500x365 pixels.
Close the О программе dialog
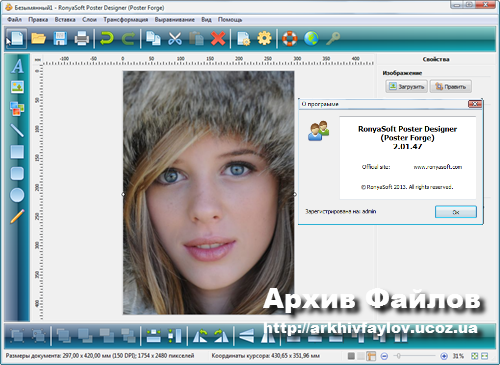(x=475, y=104)
